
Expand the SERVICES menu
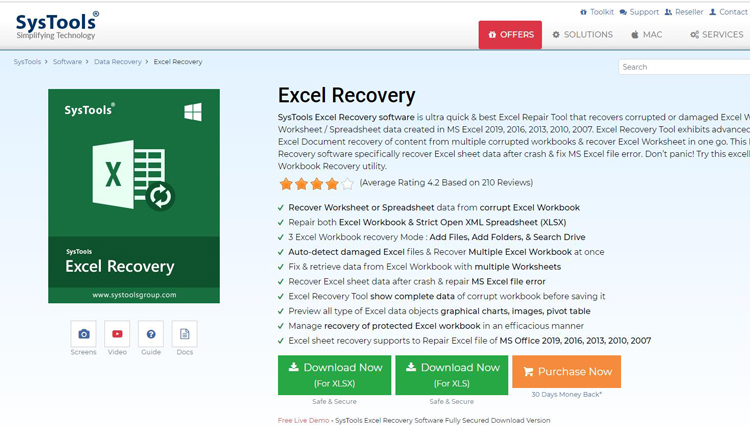click(716, 35)
